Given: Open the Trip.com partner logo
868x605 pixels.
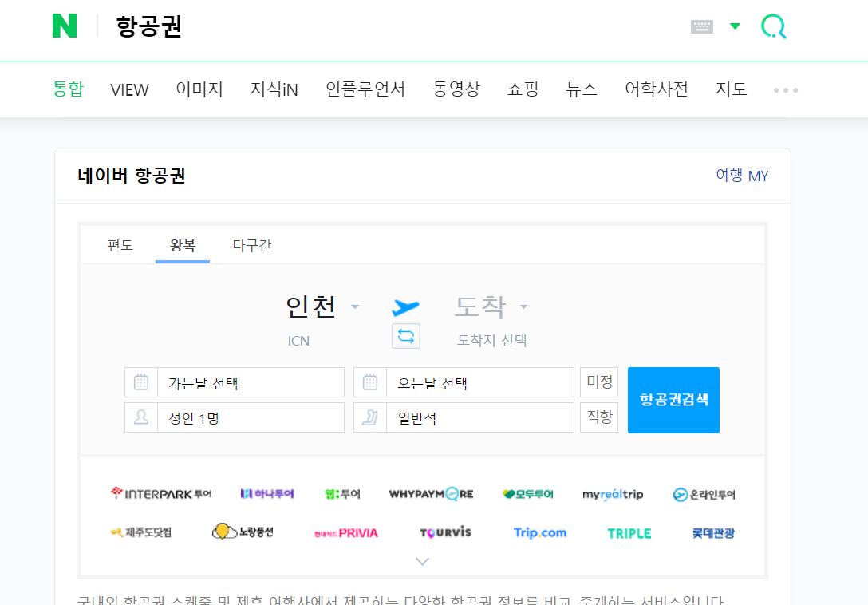Looking at the screenshot, I should pyautogui.click(x=540, y=532).
